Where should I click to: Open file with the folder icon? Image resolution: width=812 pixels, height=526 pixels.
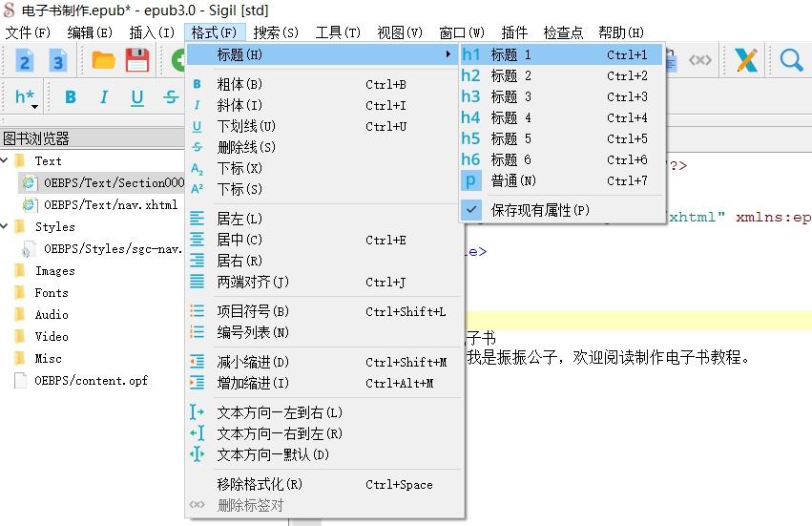tap(103, 61)
